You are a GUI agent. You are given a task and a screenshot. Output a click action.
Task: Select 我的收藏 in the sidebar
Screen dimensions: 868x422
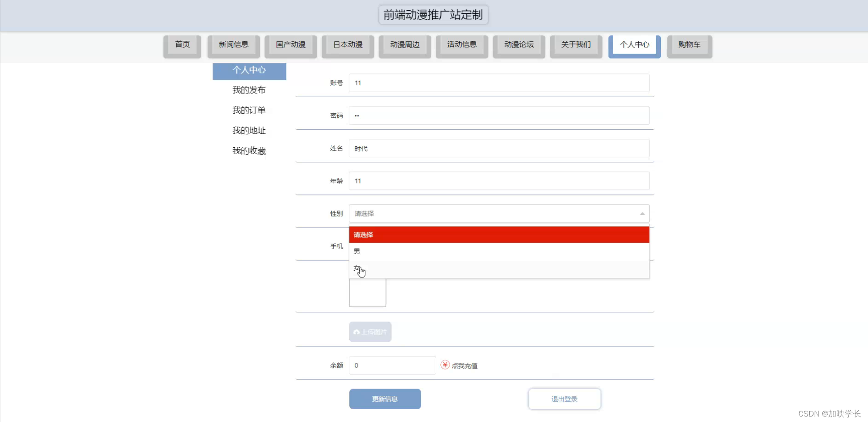[249, 150]
